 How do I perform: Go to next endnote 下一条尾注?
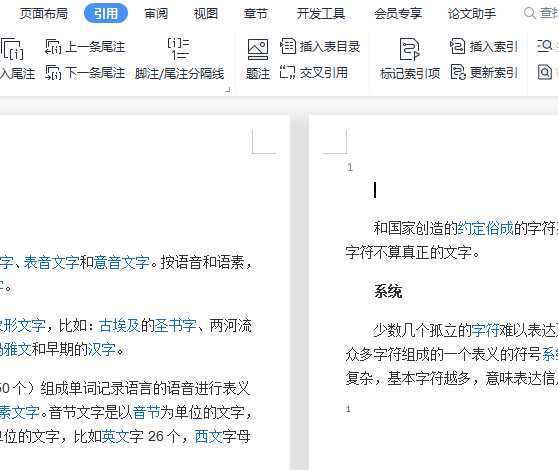[85, 73]
